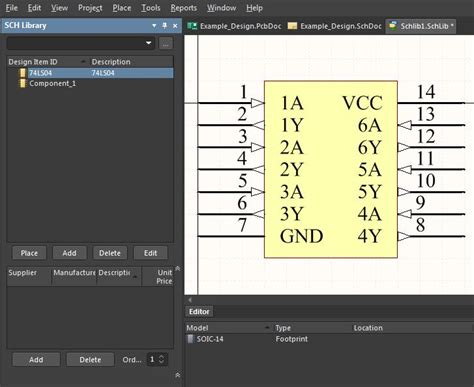The width and height of the screenshot is (474, 387).
Task: Click the Supplier column header
Action: click(29, 276)
